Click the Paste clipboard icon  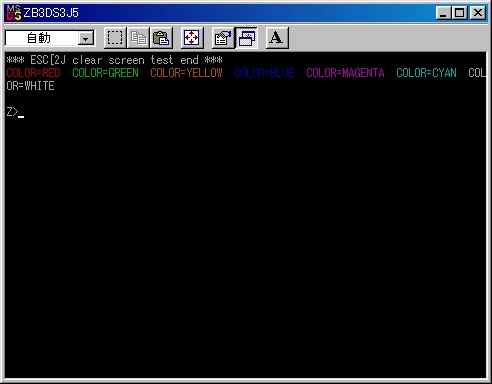(161, 38)
